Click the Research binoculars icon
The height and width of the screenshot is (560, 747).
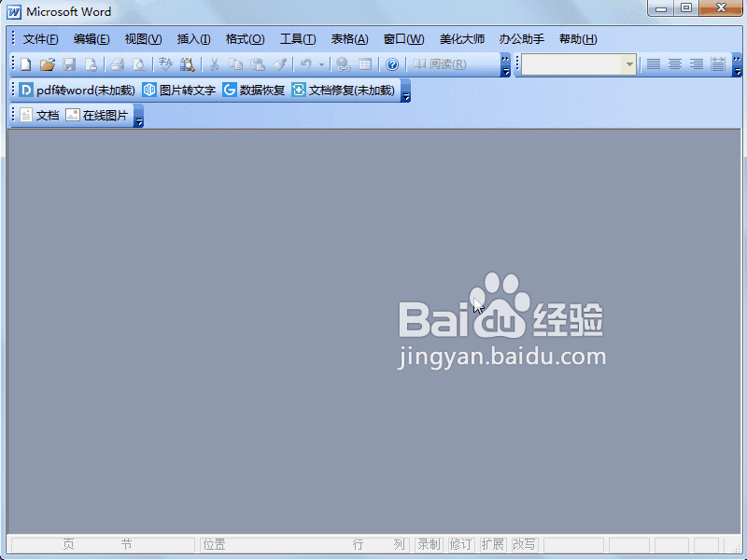[188, 64]
